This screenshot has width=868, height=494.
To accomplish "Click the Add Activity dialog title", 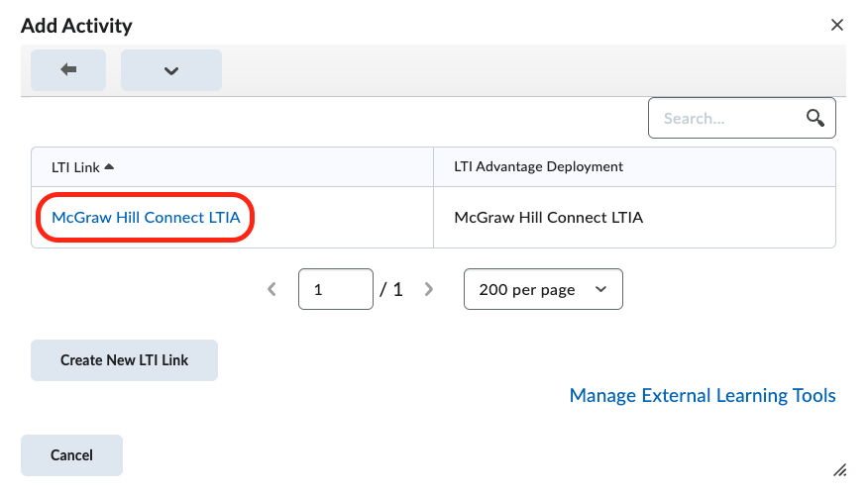I will coord(76,26).
